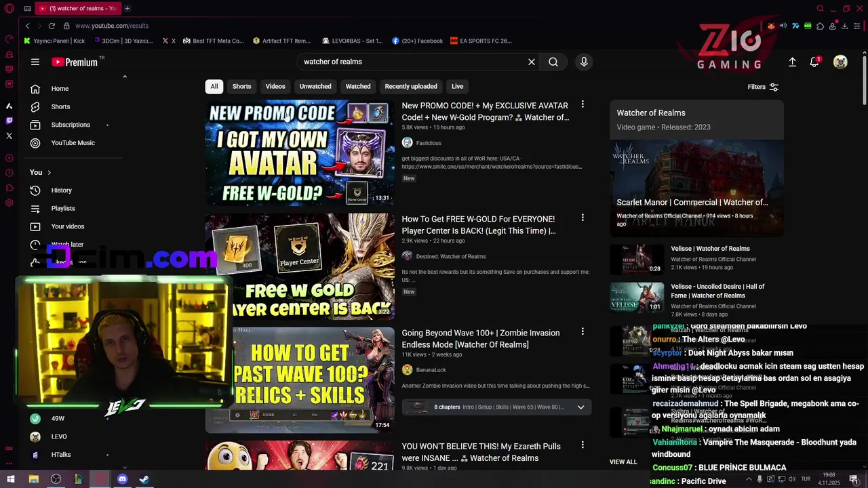This screenshot has height=488, width=868.
Task: Select the Live filter chip
Action: tap(458, 86)
